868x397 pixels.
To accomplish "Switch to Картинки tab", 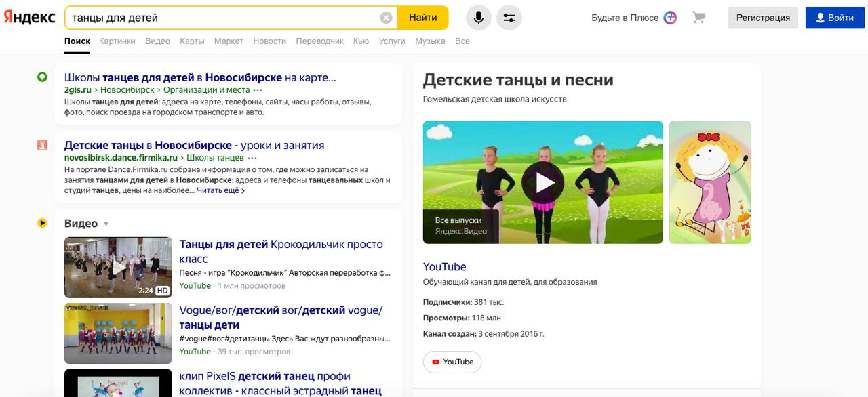I will (x=117, y=41).
